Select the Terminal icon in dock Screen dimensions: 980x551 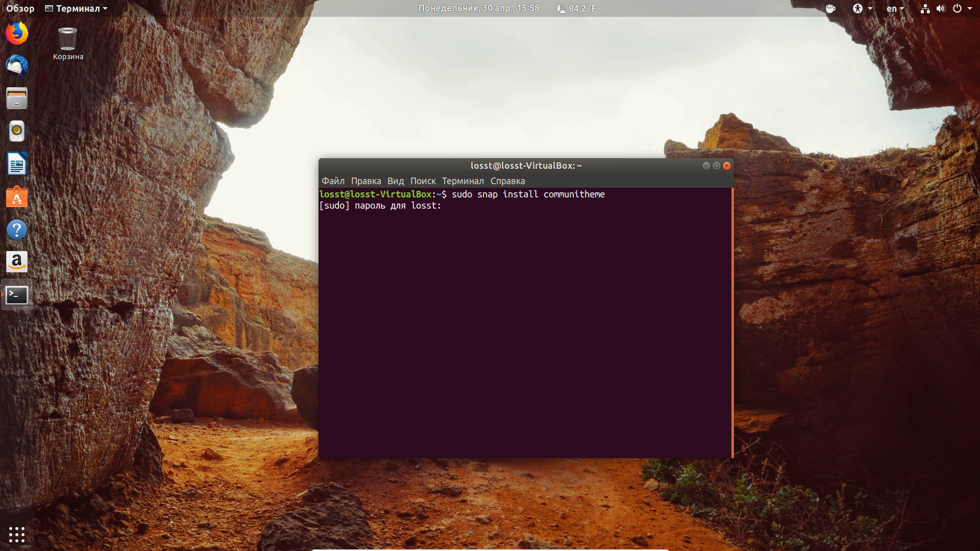point(17,295)
